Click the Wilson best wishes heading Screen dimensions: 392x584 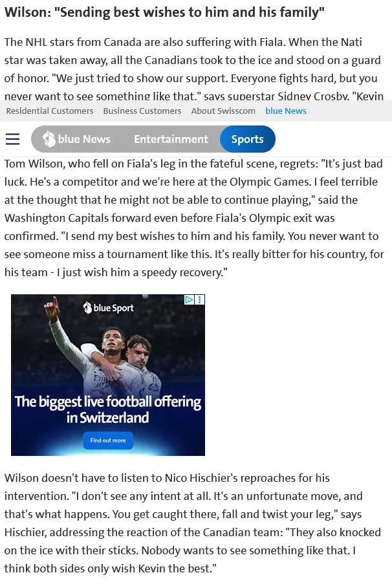tap(164, 12)
